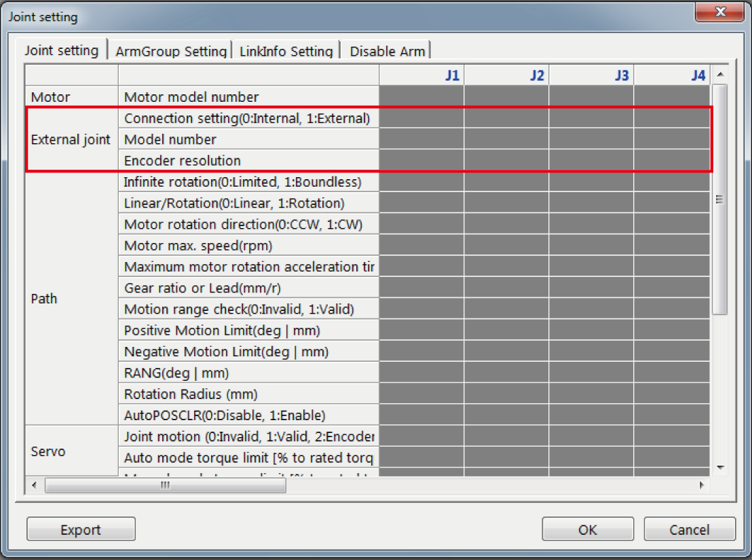Select J2 Connection setting cell
Screen dimensions: 752x560
click(x=506, y=118)
